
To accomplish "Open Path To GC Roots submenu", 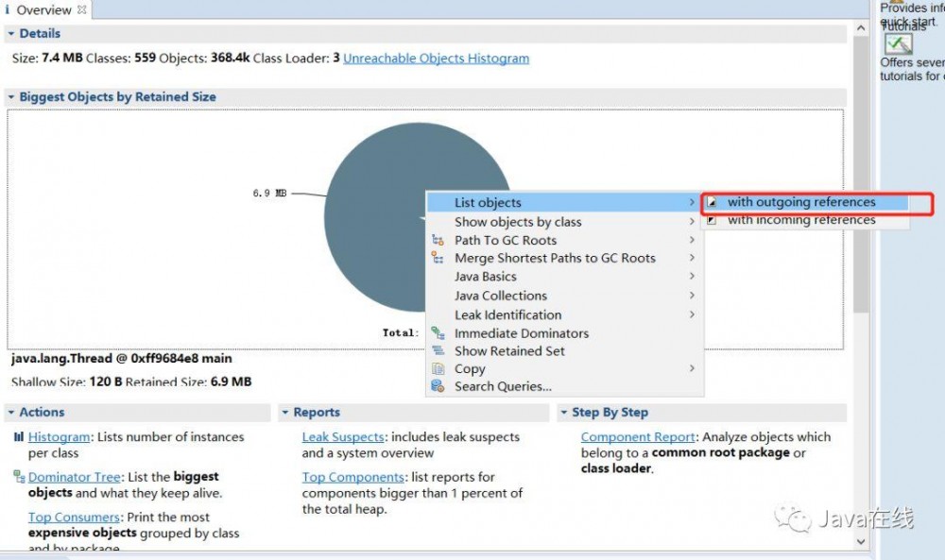I will [563, 240].
